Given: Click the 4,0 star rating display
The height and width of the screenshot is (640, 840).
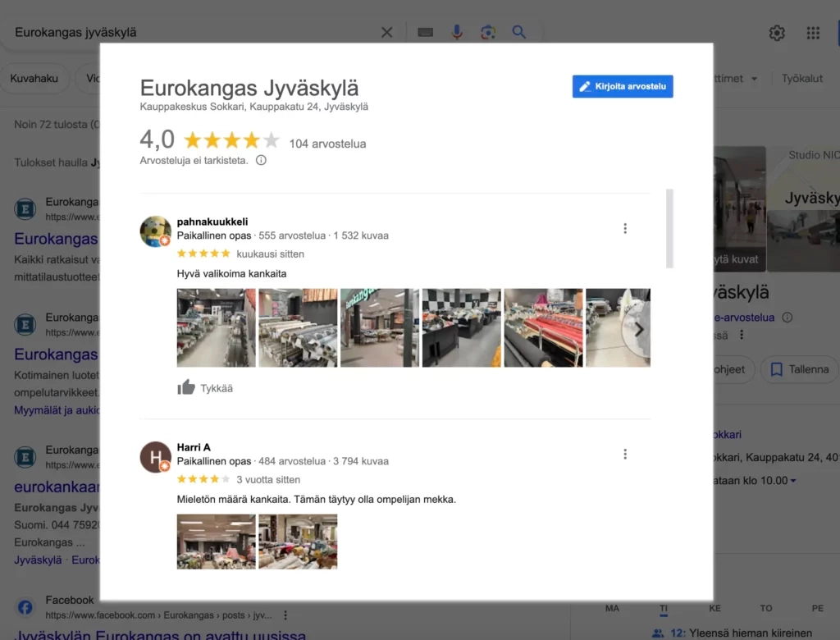Looking at the screenshot, I should 209,140.
